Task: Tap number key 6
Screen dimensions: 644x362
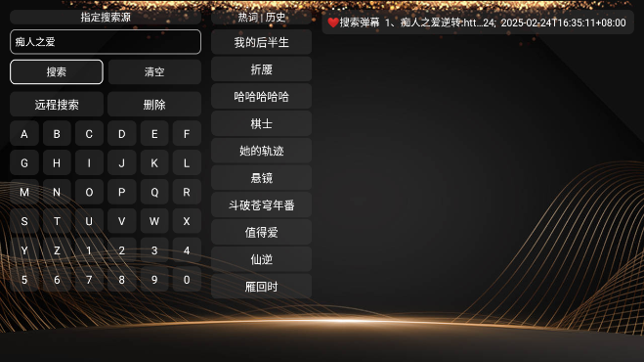Action: click(57, 280)
